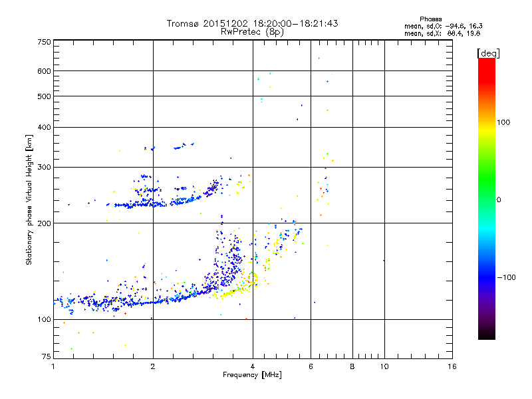Click the y-axis label 'Stationary phase Virtual Height [km]'
Image resolution: width=532 pixels, height=399 pixels.
tap(29, 199)
